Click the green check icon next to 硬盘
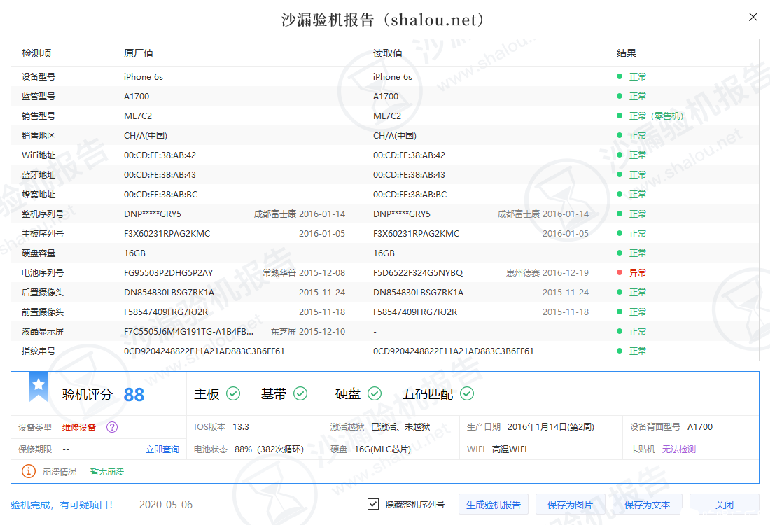The height and width of the screenshot is (525, 770). pos(375,393)
